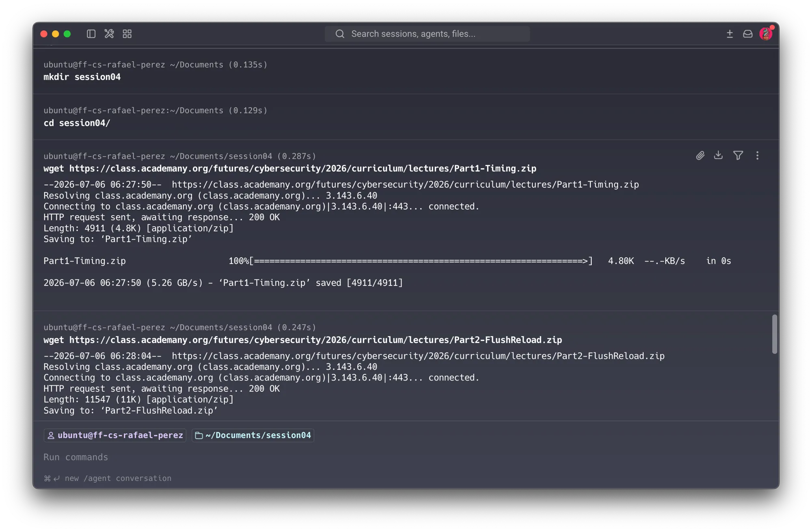Click the paperclip attach icon on wget block

[x=700, y=156]
